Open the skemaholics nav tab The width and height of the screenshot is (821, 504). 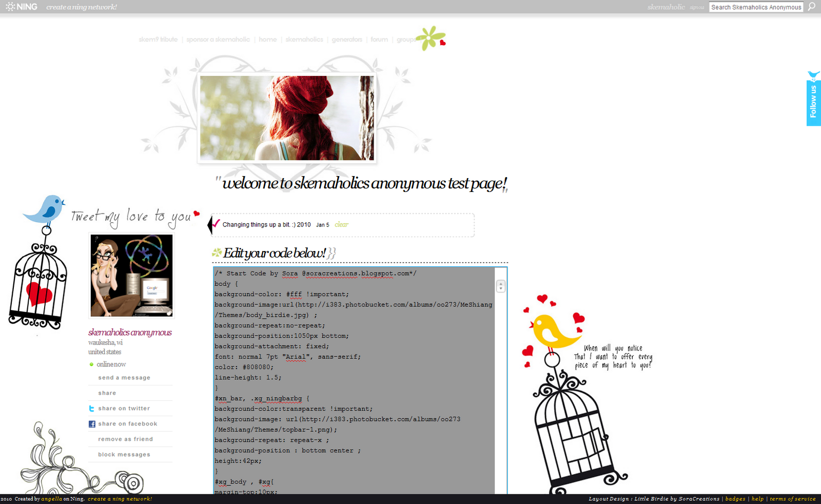pos(304,40)
